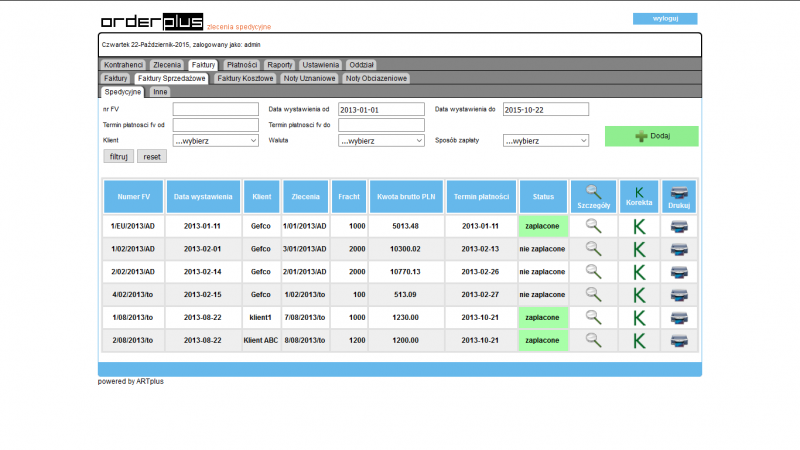
Task: Click the green Dodaj button
Action: (x=652, y=136)
